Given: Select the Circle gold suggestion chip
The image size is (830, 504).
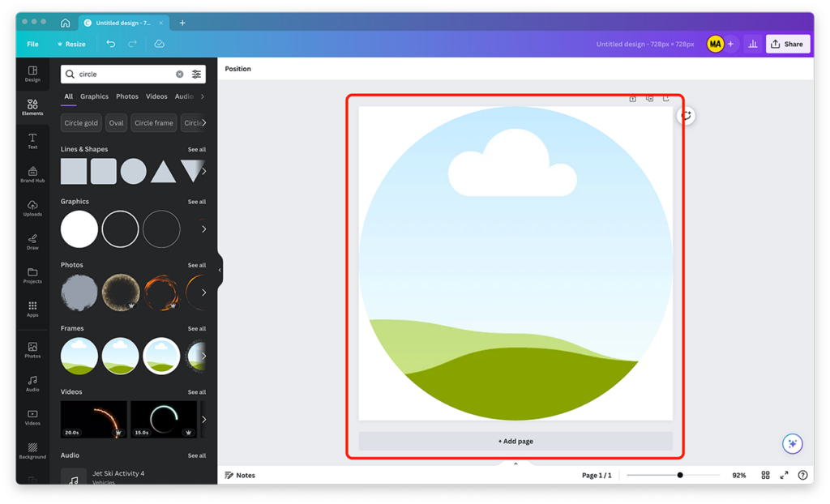Looking at the screenshot, I should 81,123.
